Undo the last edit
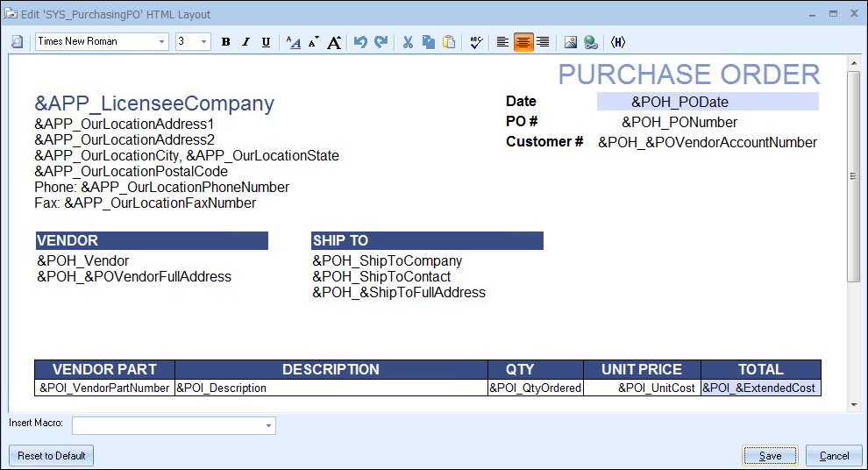868x470 pixels. point(360,42)
